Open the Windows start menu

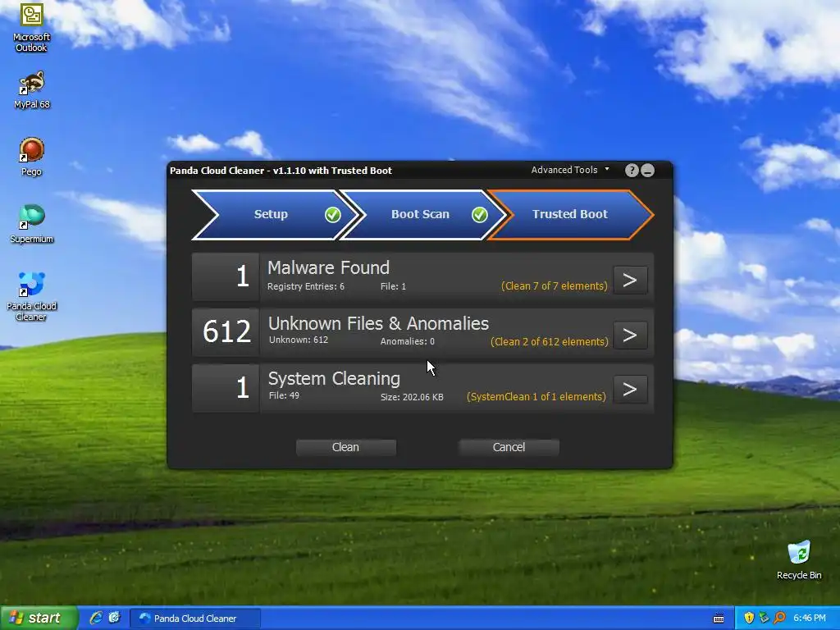pos(39,618)
